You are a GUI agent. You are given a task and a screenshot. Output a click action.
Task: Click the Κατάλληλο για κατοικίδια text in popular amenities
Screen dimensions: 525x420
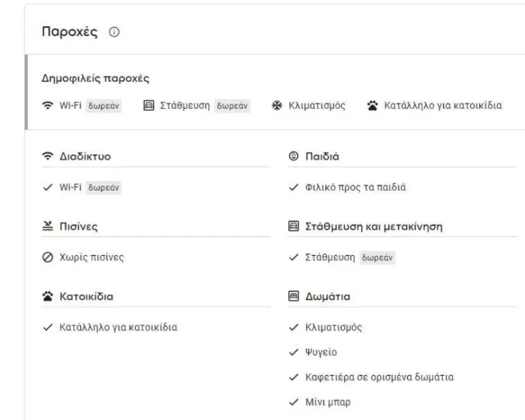pos(442,106)
